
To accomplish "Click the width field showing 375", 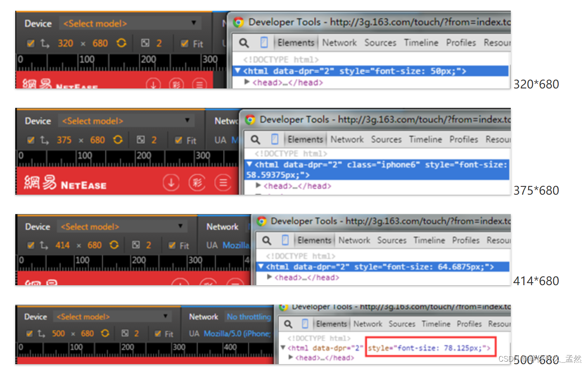I will tap(64, 140).
